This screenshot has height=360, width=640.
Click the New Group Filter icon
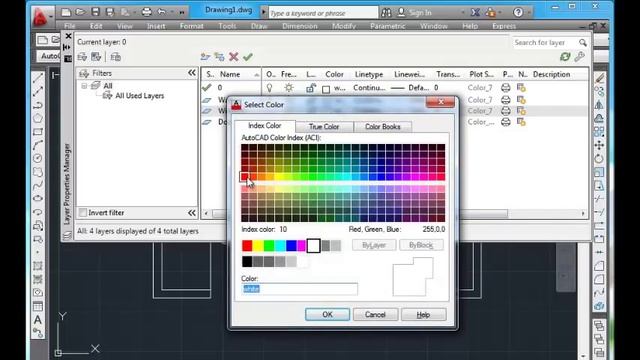pos(96,57)
